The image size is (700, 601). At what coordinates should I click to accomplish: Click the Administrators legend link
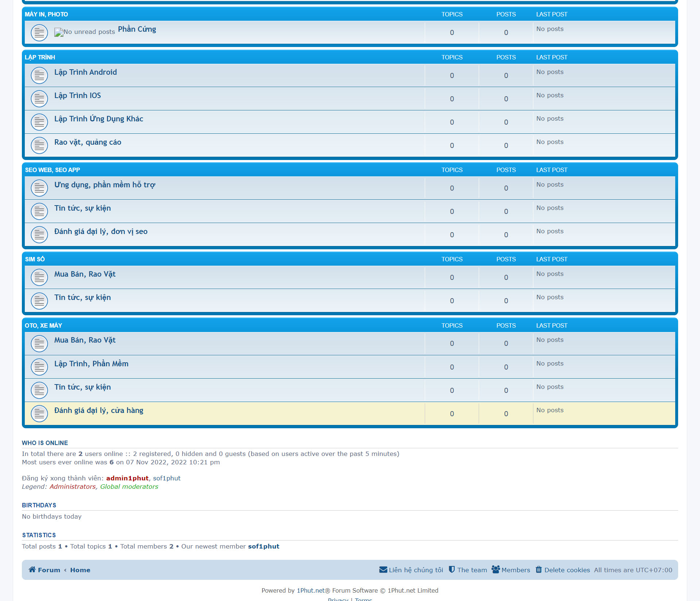point(72,487)
